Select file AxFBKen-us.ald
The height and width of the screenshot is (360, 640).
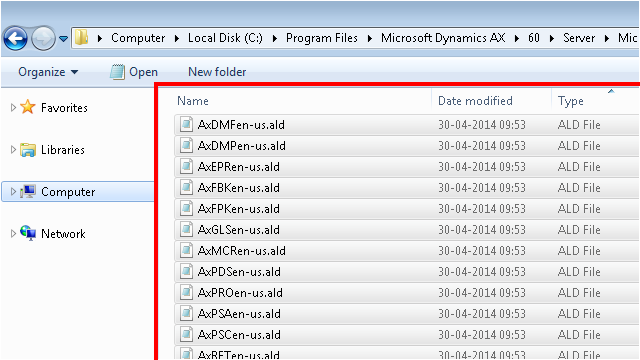pos(238,188)
